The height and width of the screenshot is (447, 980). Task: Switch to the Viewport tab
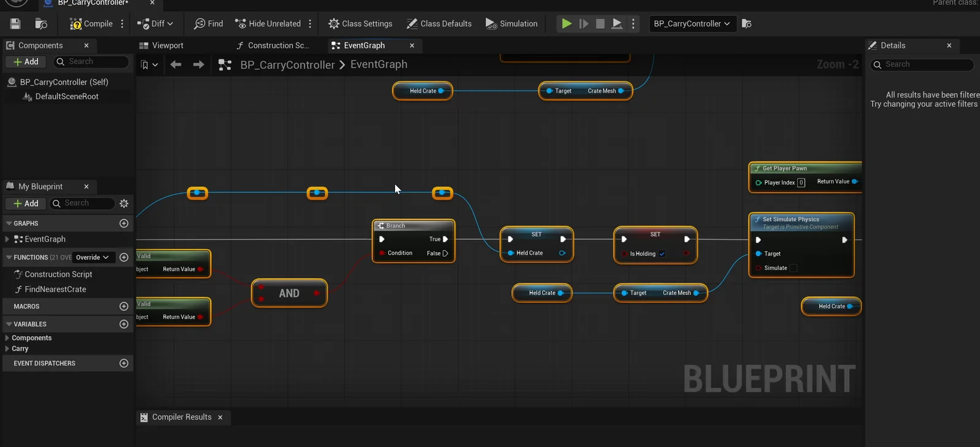coord(162,45)
